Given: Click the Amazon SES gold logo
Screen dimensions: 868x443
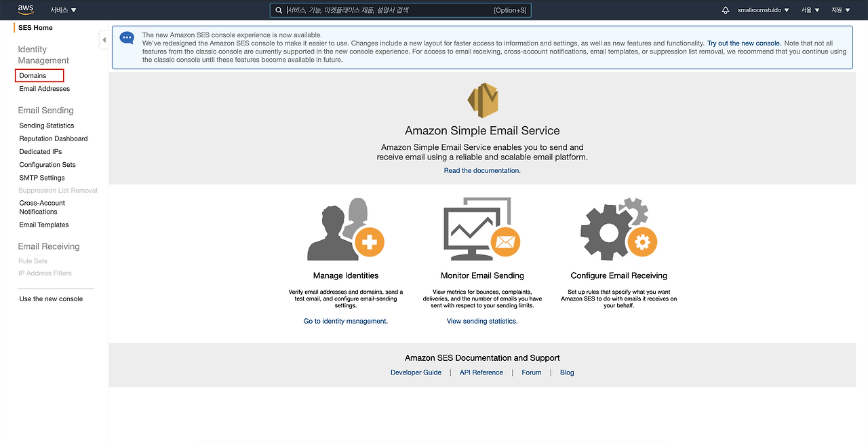Looking at the screenshot, I should click(483, 100).
